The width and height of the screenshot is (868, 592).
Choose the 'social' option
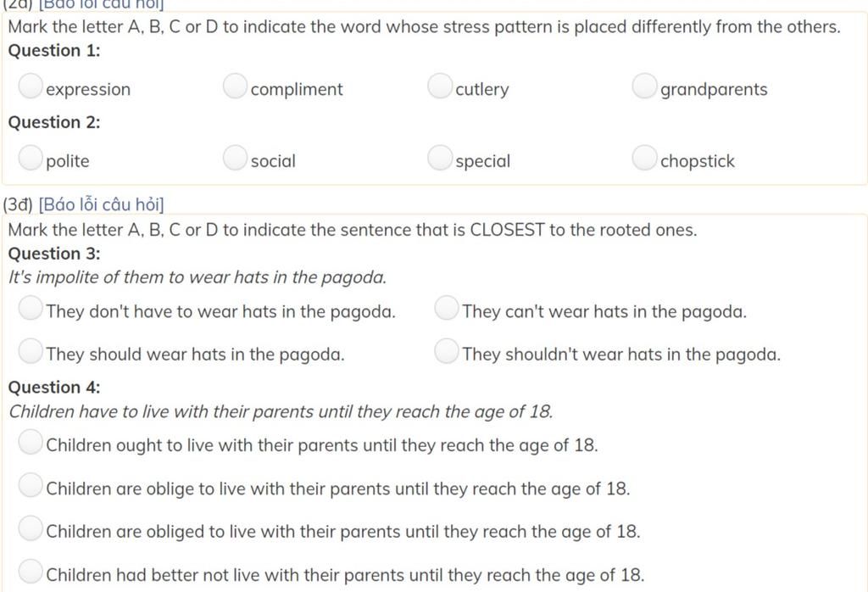236,158
